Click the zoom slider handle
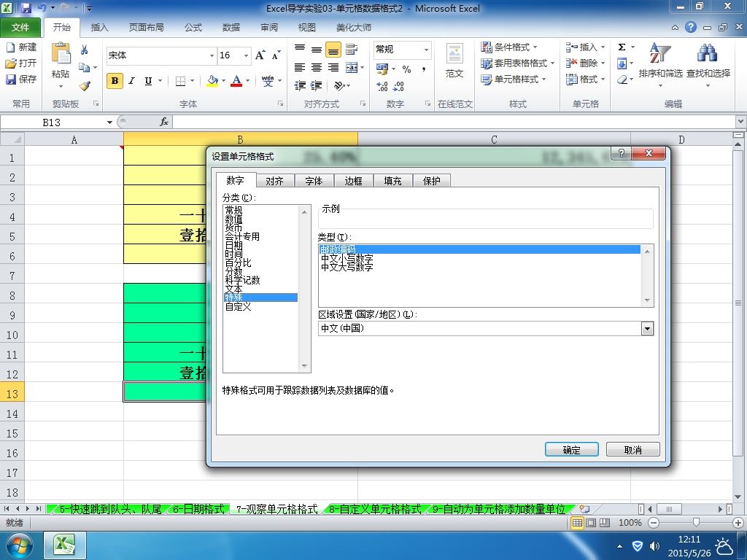This screenshot has width=747, height=560. point(696,522)
